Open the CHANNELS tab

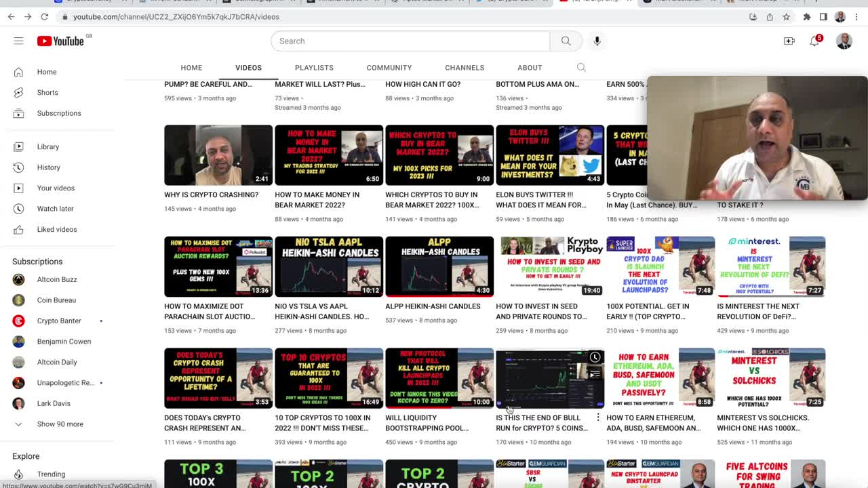click(x=465, y=68)
